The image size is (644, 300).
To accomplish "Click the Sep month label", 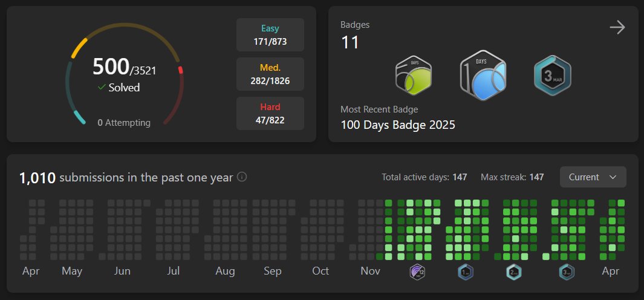I will pyautogui.click(x=272, y=271).
